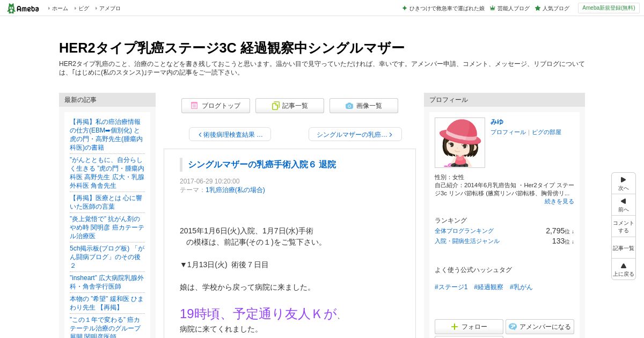Viewport: 644px width, 338px height.
Task: Click the green documents icon in 記事一覧
Action: 276,106
